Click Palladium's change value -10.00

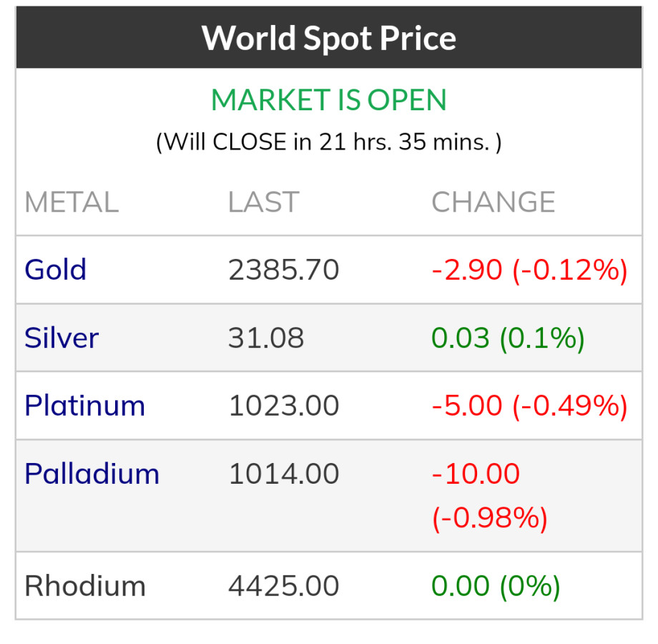click(x=476, y=474)
